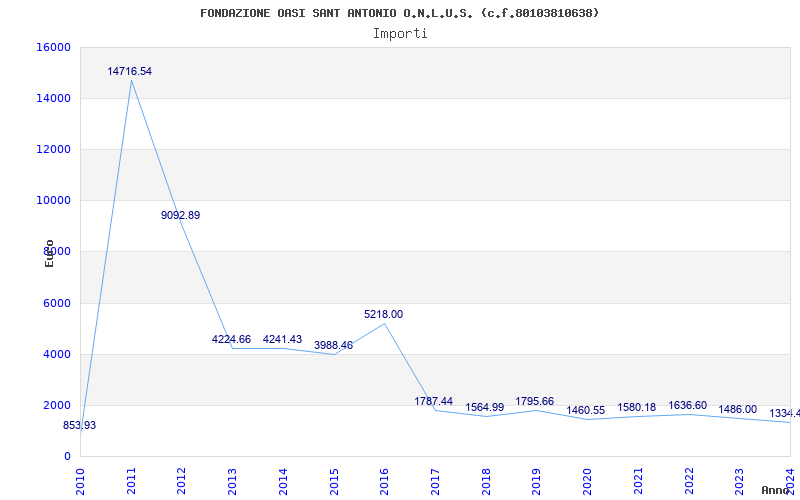The height and width of the screenshot is (500, 800).
Task: Click y-axis value 10000
Action: pos(53,201)
